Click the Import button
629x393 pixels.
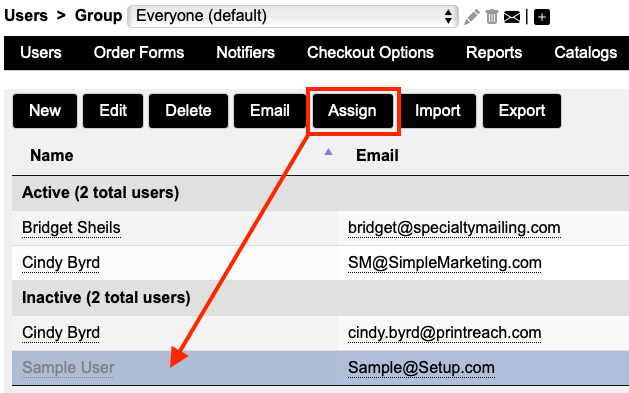pos(438,111)
